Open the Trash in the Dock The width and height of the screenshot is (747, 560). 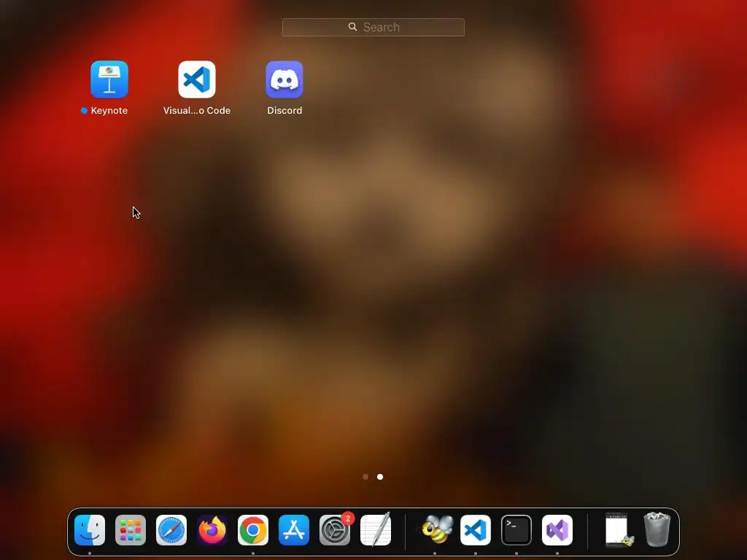point(657,529)
